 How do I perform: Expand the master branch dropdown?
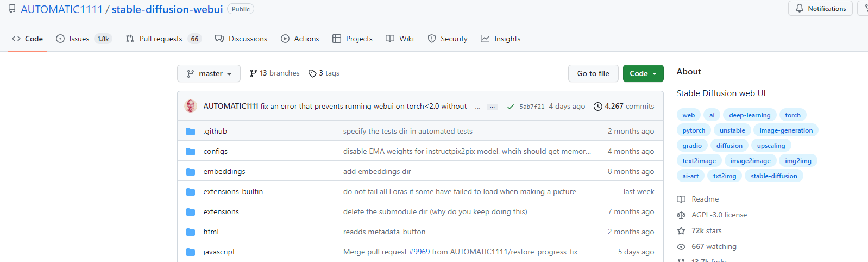click(x=209, y=73)
